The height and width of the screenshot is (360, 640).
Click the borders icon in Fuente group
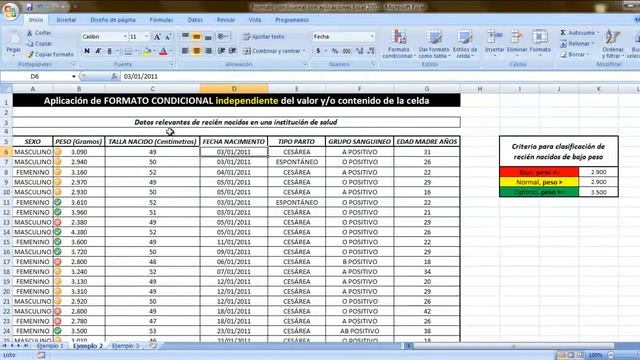(128, 51)
